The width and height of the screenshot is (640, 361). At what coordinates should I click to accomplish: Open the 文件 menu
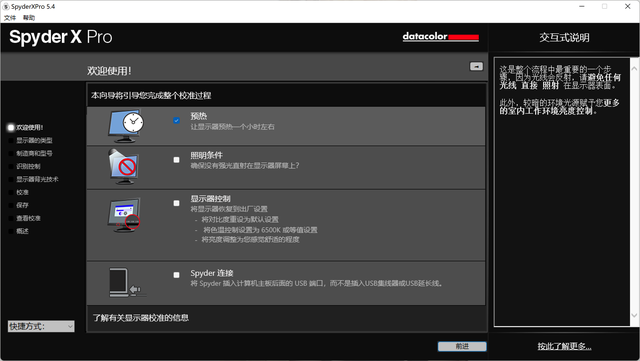(x=10, y=18)
